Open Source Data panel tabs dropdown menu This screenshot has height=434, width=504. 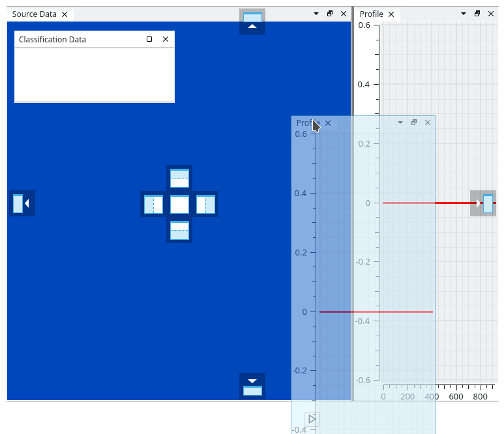tap(316, 14)
